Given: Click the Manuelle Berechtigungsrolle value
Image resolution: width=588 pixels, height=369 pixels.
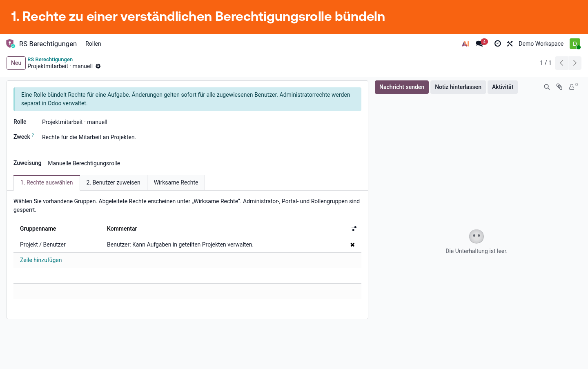Looking at the screenshot, I should [x=84, y=163].
